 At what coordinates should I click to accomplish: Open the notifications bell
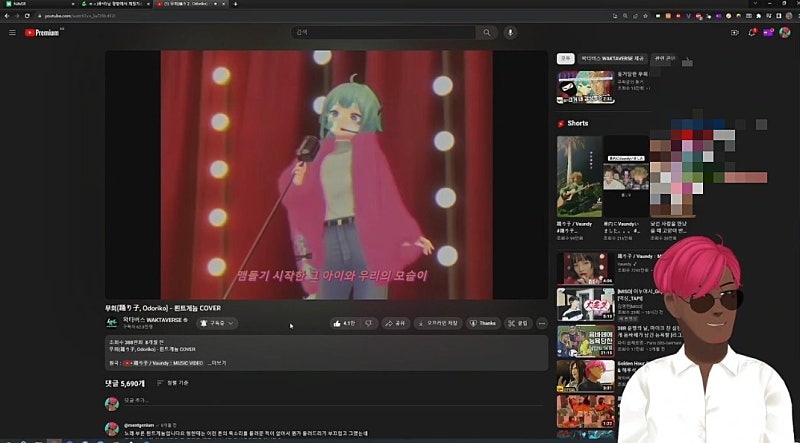click(752, 33)
